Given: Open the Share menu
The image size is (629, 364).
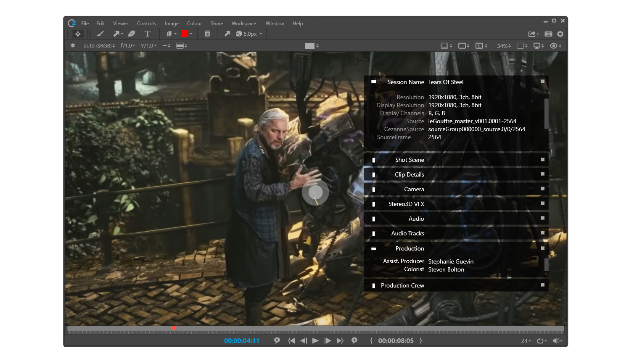Looking at the screenshot, I should coord(217,24).
